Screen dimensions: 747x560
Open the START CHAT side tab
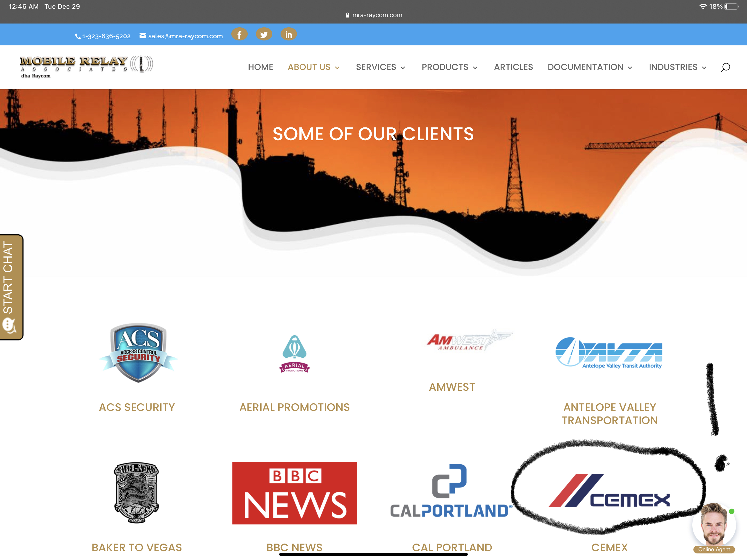point(11,287)
